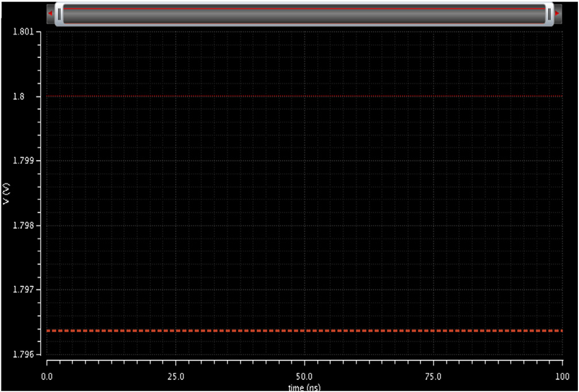Click the 75.0 time axis label

(x=433, y=377)
